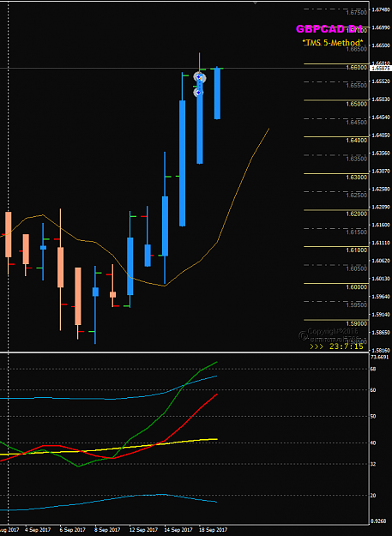Select the 6 Sep 2017 orange candle

click(61, 268)
